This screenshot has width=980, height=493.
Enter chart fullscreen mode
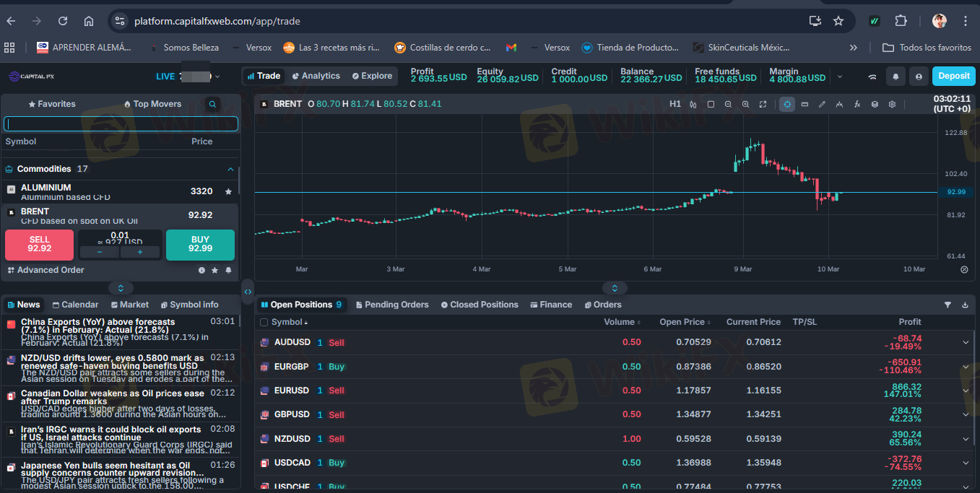tap(763, 104)
